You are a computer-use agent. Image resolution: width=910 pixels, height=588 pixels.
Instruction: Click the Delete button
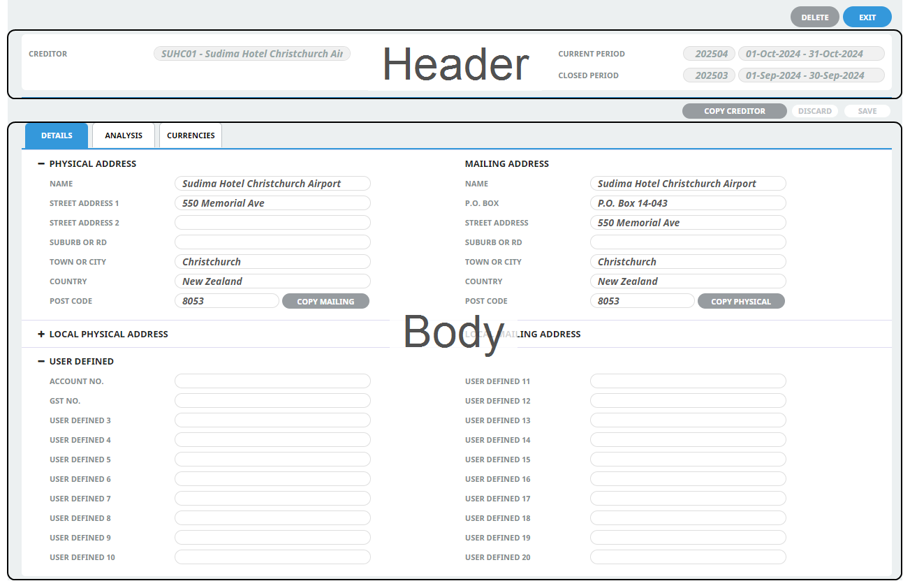point(814,17)
